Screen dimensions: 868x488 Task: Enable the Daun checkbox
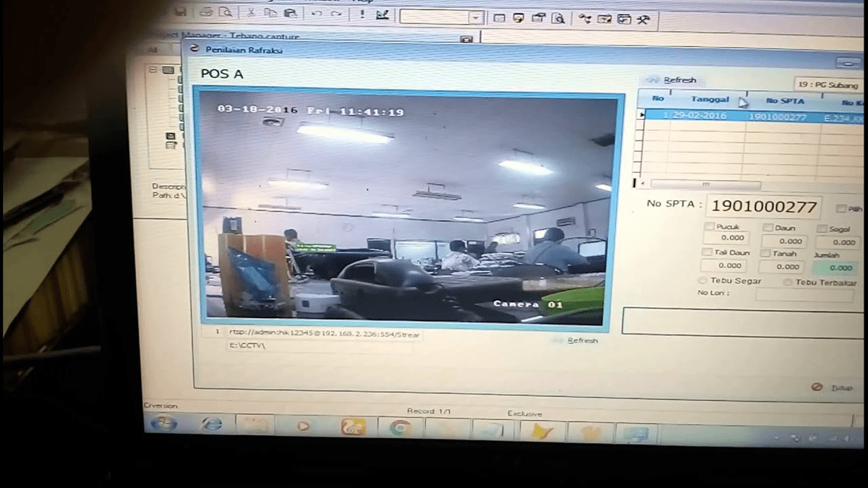[x=767, y=228]
